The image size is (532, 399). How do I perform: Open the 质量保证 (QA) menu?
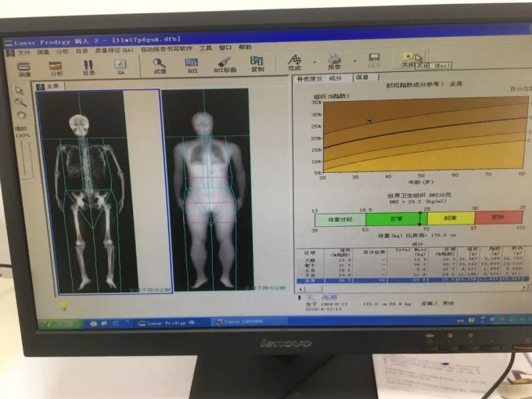pyautogui.click(x=114, y=51)
